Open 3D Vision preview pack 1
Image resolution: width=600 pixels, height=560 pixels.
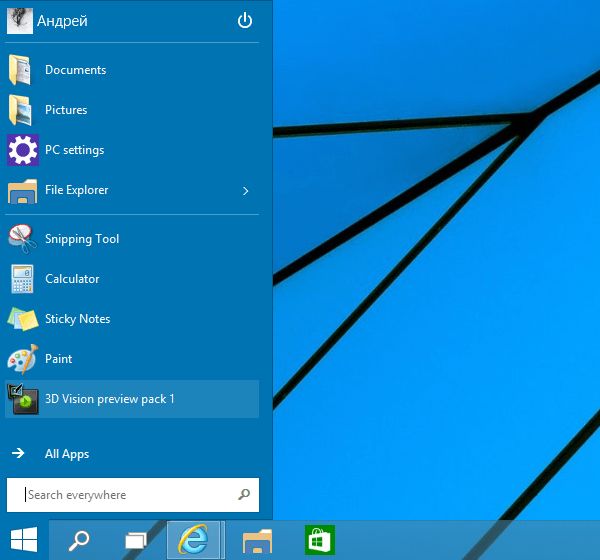click(110, 399)
